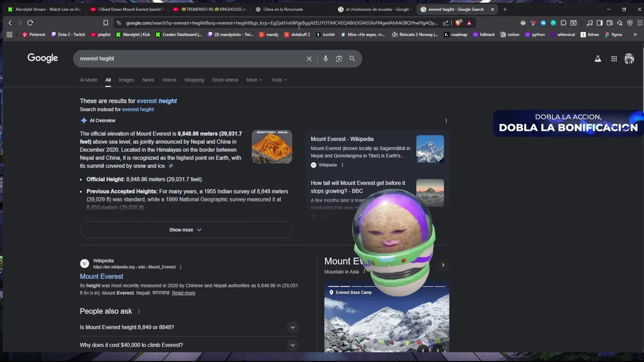Open Everest Base Camp photo
644x362 pixels.
pyautogui.click(x=386, y=319)
